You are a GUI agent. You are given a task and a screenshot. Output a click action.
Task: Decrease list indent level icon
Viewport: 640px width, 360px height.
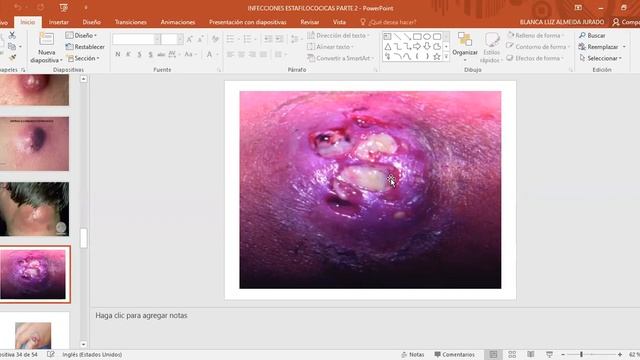tap(268, 39)
